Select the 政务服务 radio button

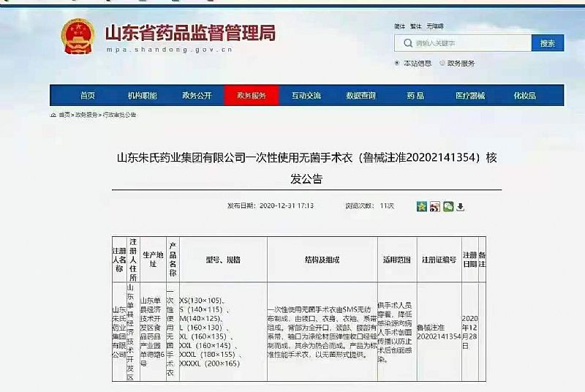pos(441,63)
